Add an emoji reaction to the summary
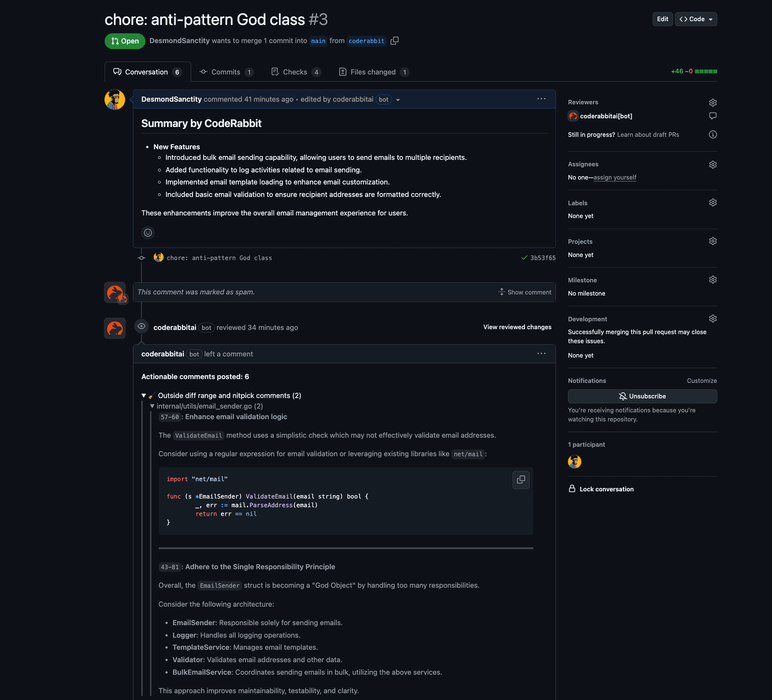The height and width of the screenshot is (700, 772). pyautogui.click(x=148, y=233)
